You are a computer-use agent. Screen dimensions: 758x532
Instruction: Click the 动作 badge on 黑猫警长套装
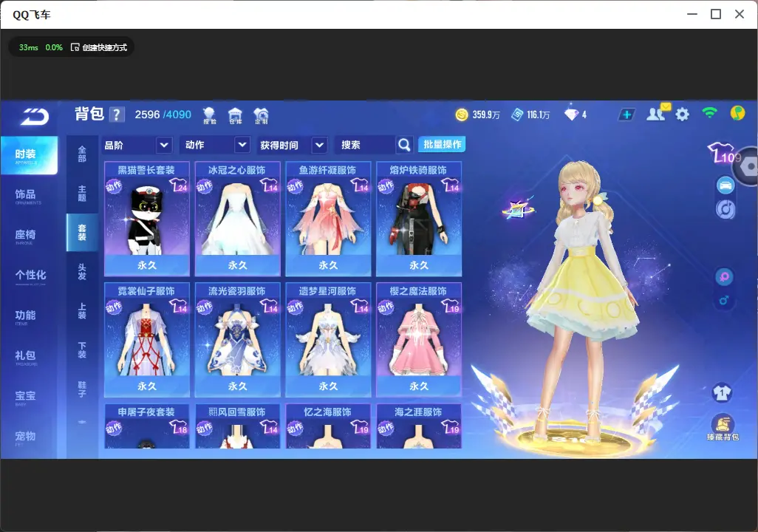click(x=114, y=186)
